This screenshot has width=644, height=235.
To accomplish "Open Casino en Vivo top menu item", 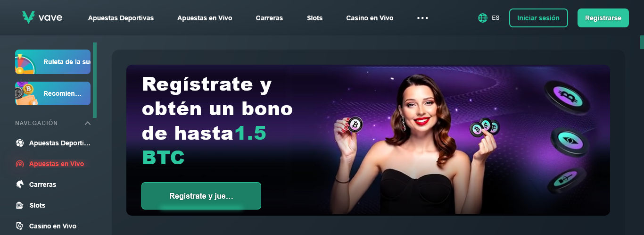I will point(370,18).
